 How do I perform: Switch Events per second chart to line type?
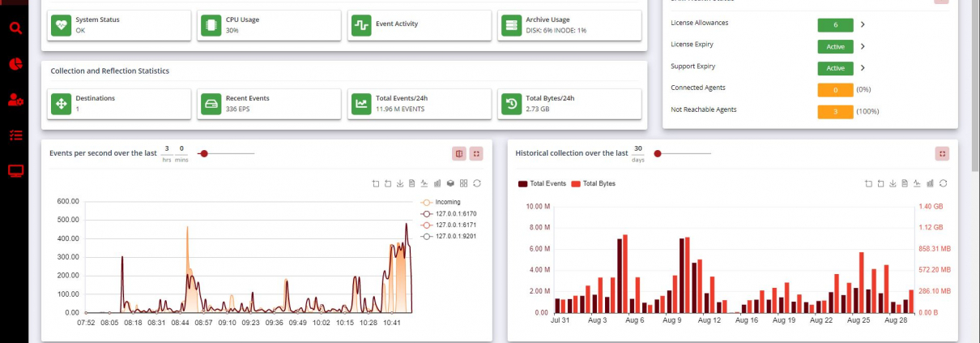pos(424,183)
